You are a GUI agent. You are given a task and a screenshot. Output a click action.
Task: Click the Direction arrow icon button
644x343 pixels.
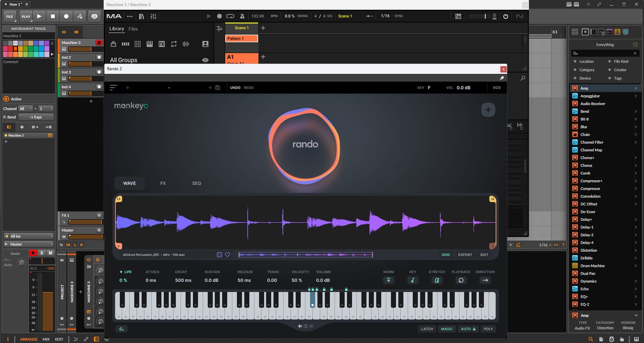(485, 280)
